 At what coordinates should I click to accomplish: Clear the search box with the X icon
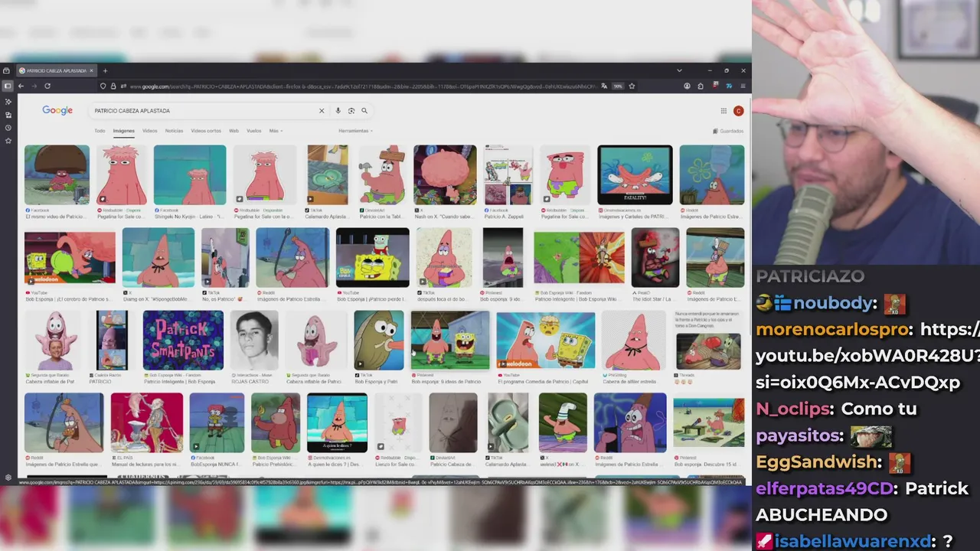click(x=322, y=111)
